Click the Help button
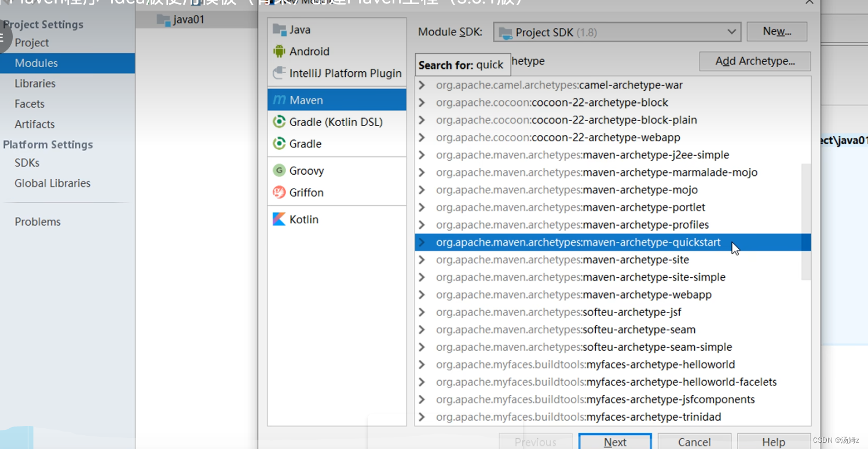868x449 pixels. [774, 441]
